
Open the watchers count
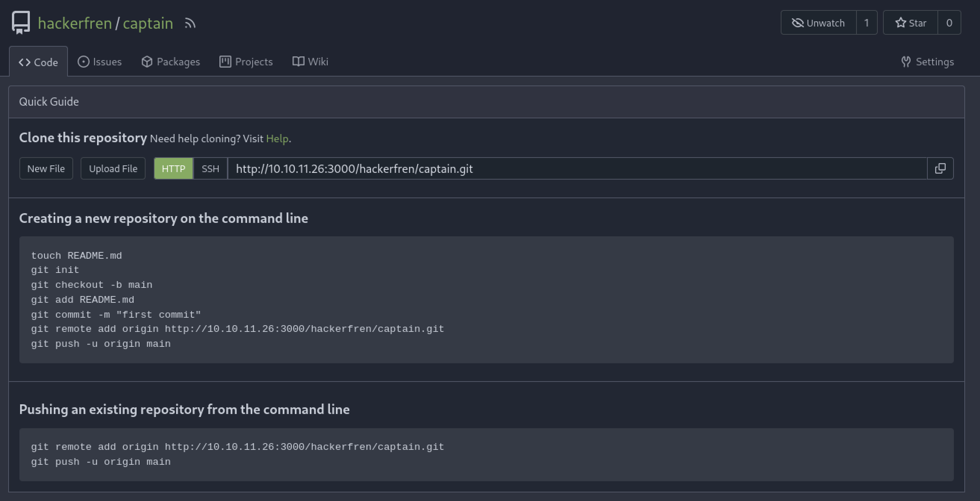click(867, 23)
